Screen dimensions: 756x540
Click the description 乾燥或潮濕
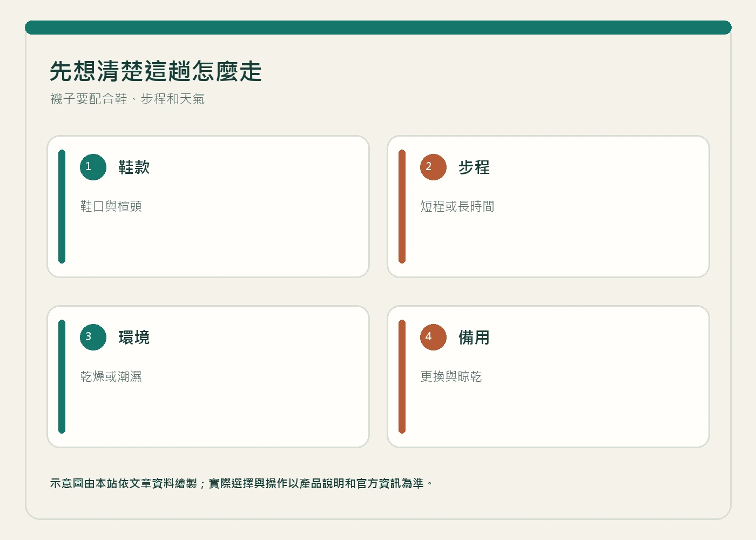(111, 376)
